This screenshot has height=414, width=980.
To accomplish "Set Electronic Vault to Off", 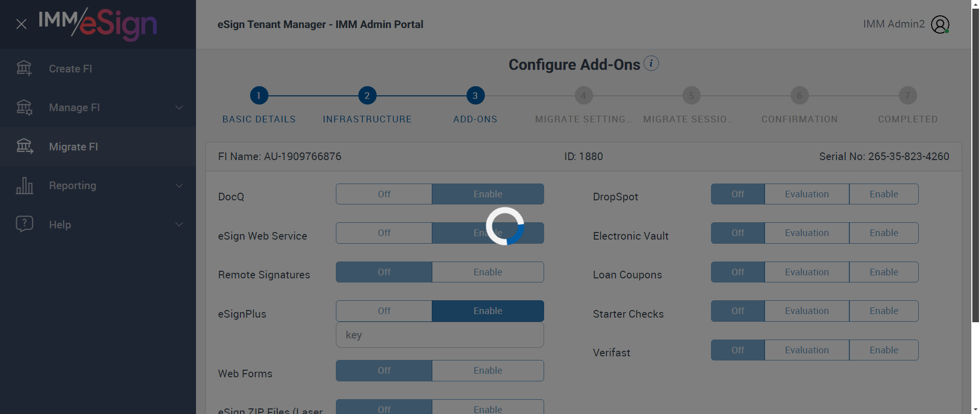I will [738, 233].
